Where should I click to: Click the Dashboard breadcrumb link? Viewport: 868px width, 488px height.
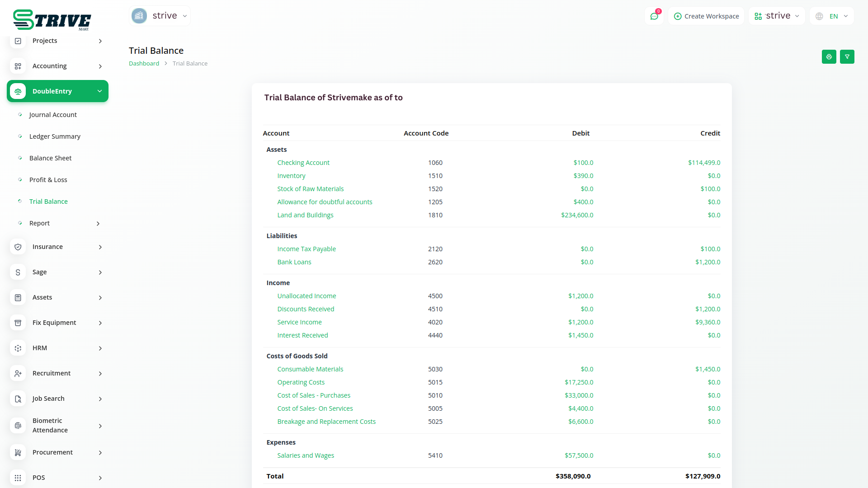(144, 64)
